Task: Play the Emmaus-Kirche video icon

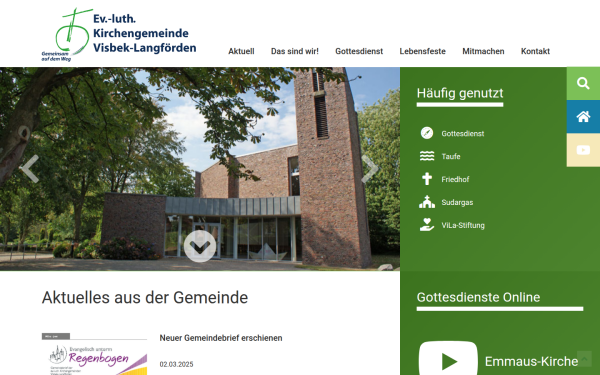Action: [x=448, y=358]
